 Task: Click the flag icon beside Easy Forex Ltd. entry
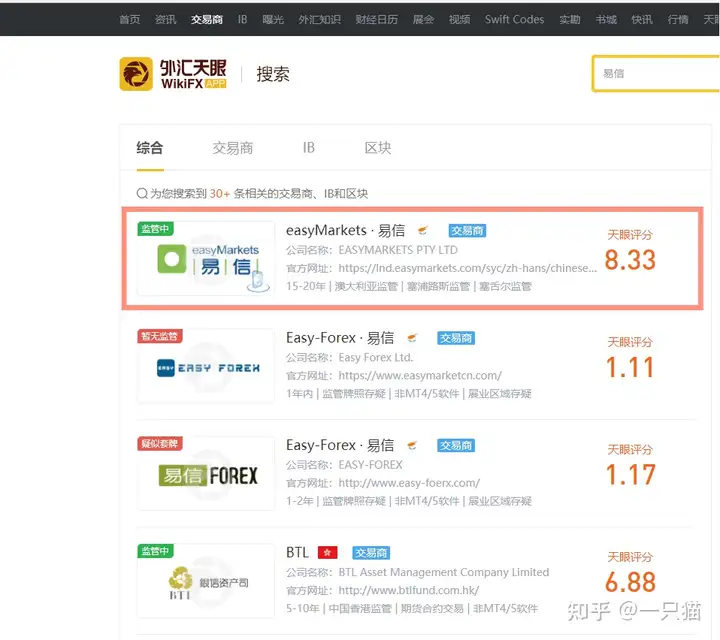(x=412, y=338)
